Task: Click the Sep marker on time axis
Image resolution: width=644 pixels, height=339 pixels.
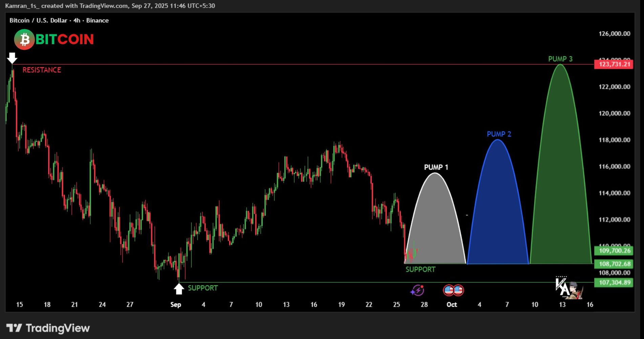Action: click(x=175, y=304)
